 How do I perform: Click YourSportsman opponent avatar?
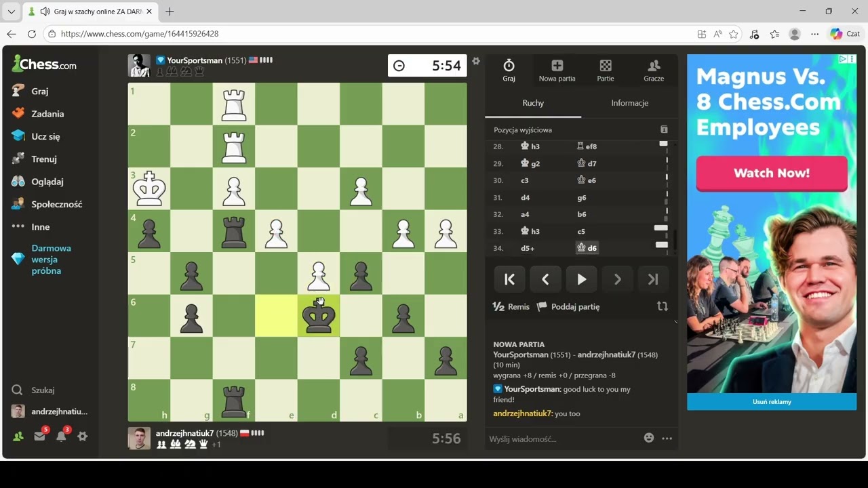[x=139, y=65]
